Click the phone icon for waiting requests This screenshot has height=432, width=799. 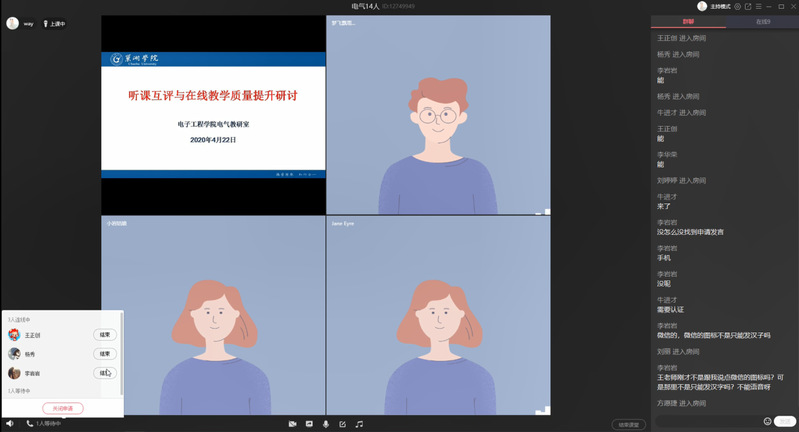pos(28,424)
